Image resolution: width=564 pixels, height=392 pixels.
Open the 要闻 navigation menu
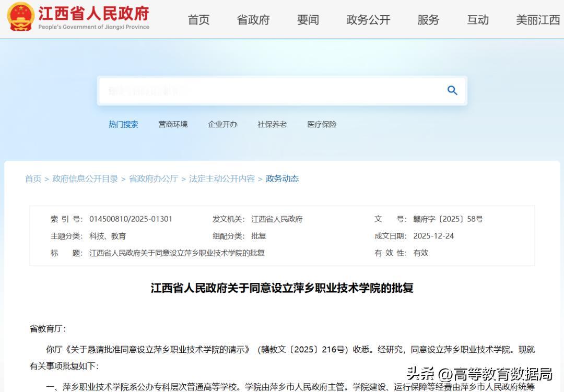308,20
